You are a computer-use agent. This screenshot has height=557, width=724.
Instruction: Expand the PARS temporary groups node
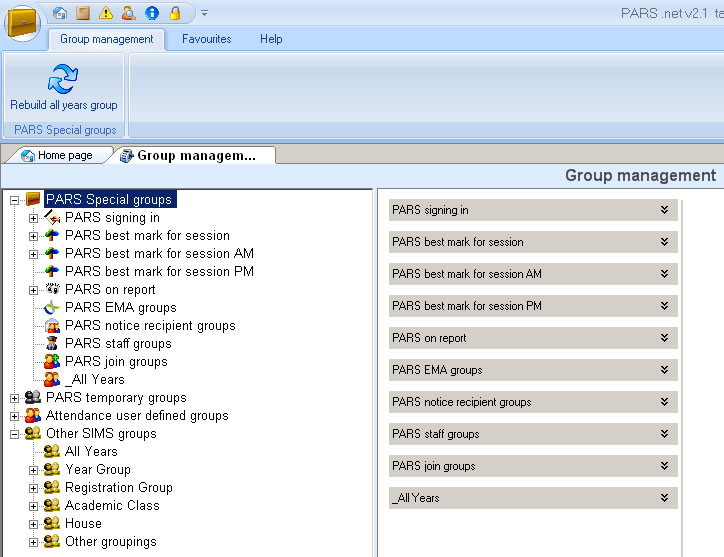tap(14, 398)
